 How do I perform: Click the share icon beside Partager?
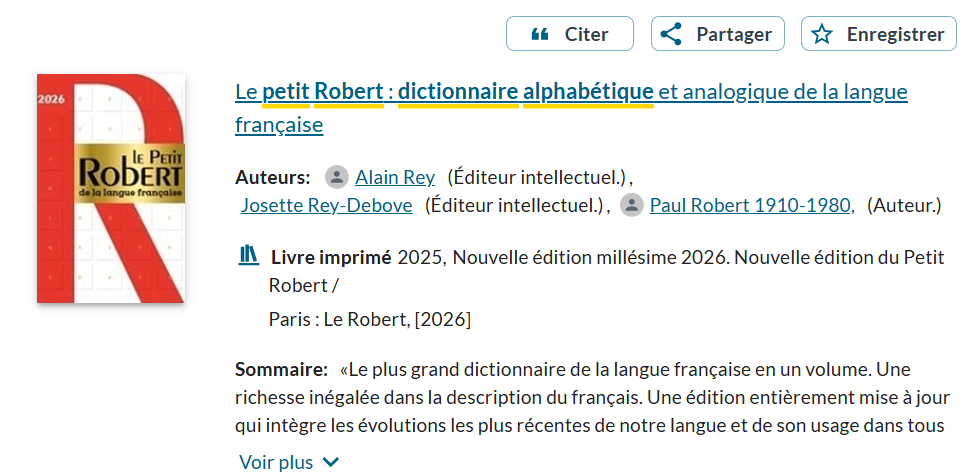click(x=672, y=34)
